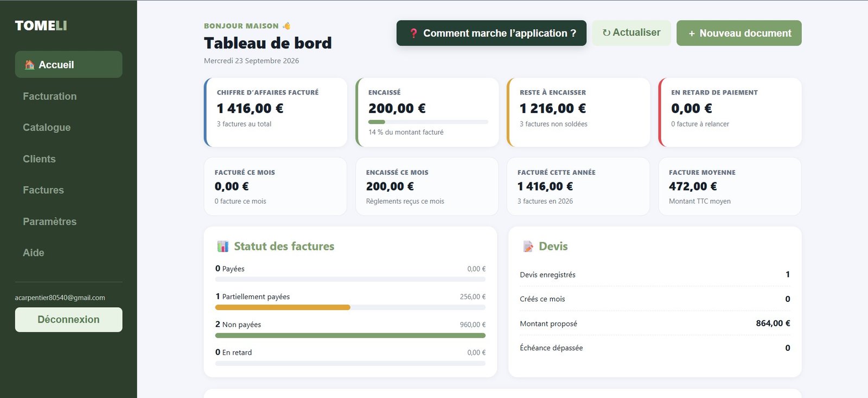Click the TOMELI logo
The width and height of the screenshot is (868, 398).
click(41, 26)
